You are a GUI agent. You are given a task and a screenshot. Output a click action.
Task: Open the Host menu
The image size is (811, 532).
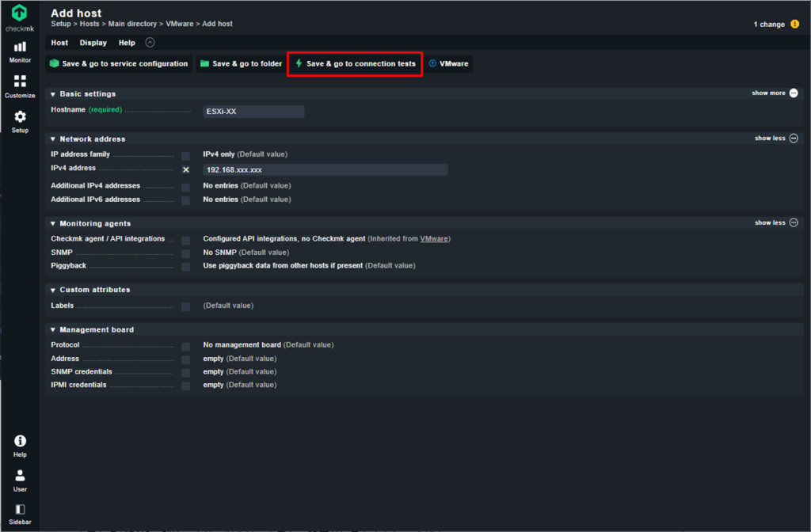[59, 43]
